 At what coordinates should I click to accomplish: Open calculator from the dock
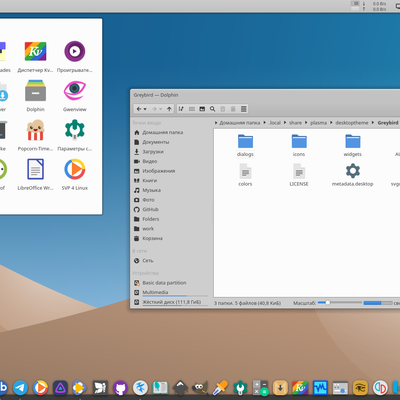pos(260,388)
